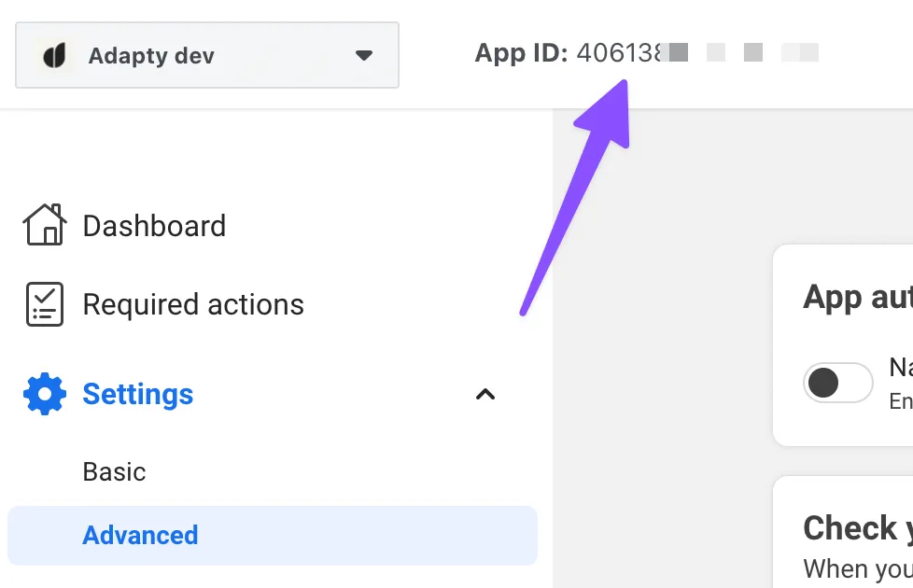Click the caret arrow beside Adapty dev
913x588 pixels.
coord(364,56)
